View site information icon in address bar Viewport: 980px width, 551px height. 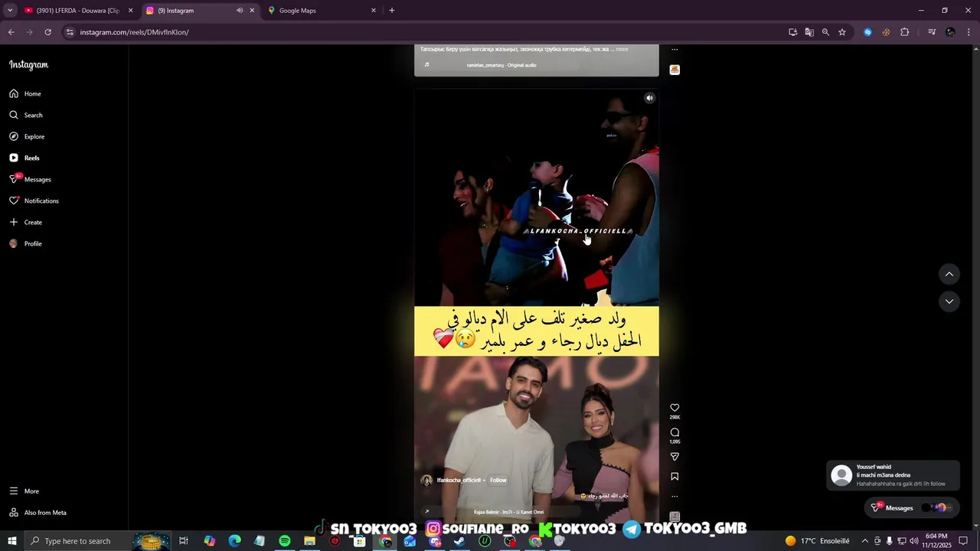pos(70,32)
